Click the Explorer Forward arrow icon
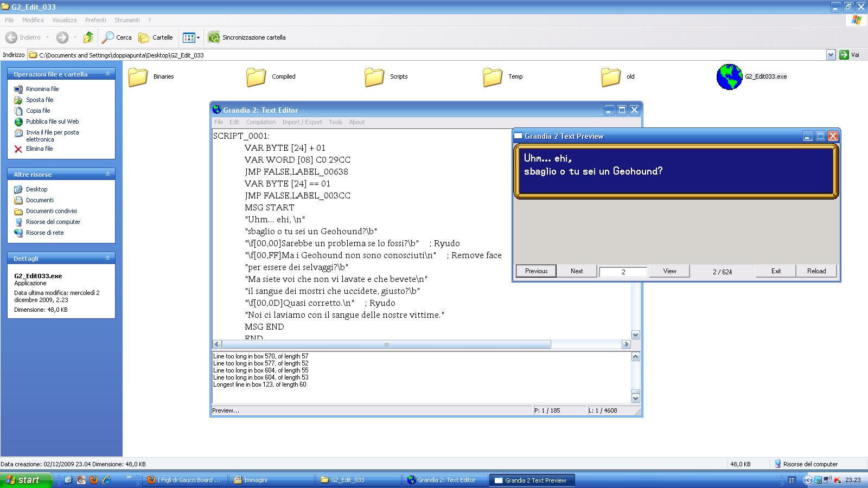 tap(62, 37)
